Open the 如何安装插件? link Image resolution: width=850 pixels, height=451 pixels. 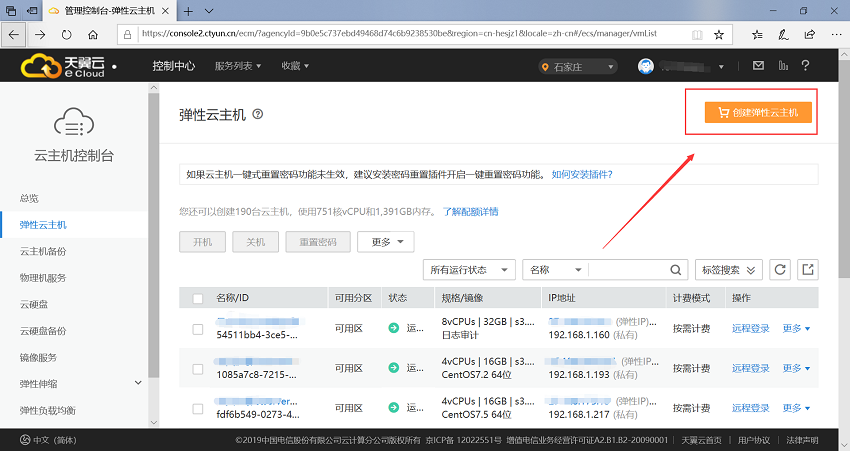(x=582, y=174)
